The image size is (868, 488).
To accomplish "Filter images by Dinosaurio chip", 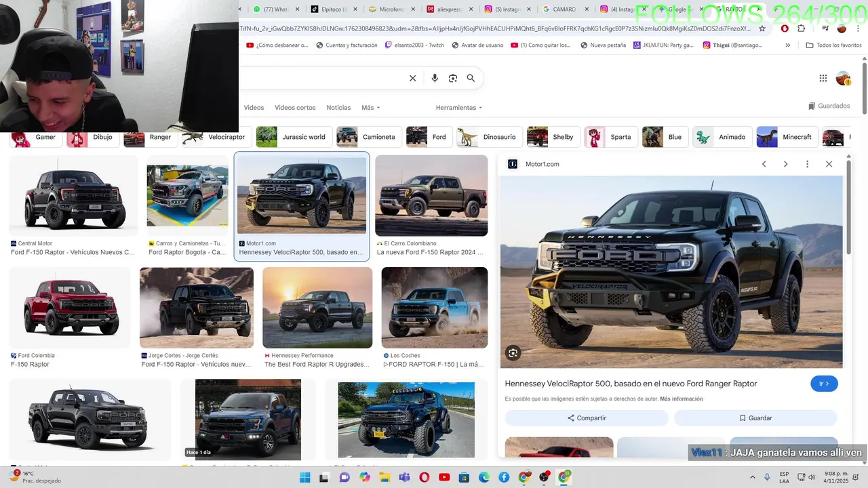I will pyautogui.click(x=490, y=137).
